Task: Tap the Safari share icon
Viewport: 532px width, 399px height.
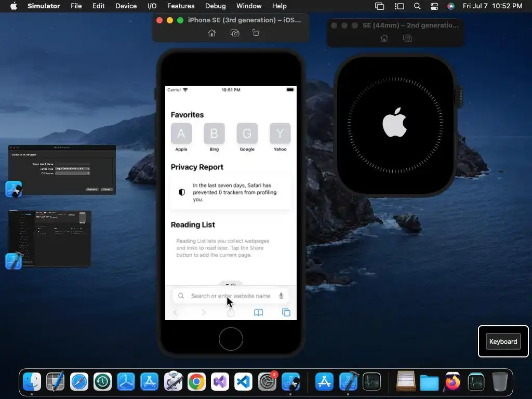Action: click(231, 312)
